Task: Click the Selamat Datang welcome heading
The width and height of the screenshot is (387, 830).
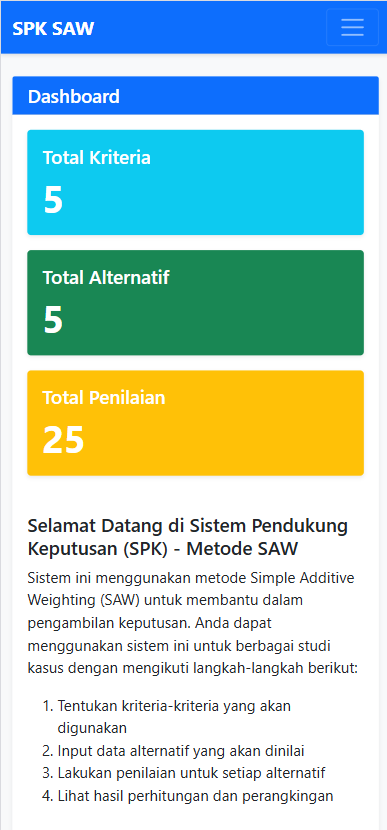Action: [188, 537]
